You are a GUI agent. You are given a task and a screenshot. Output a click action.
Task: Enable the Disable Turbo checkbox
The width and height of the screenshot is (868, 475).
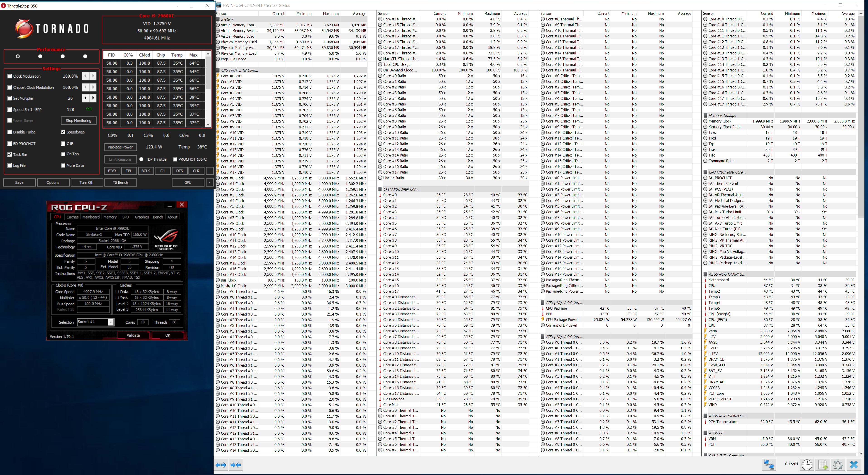pyautogui.click(x=10, y=132)
